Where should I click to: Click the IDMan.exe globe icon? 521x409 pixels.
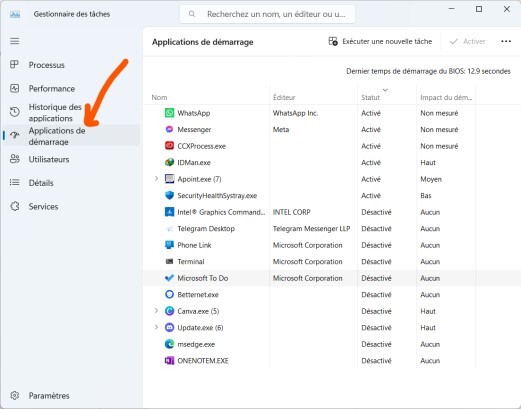(169, 162)
